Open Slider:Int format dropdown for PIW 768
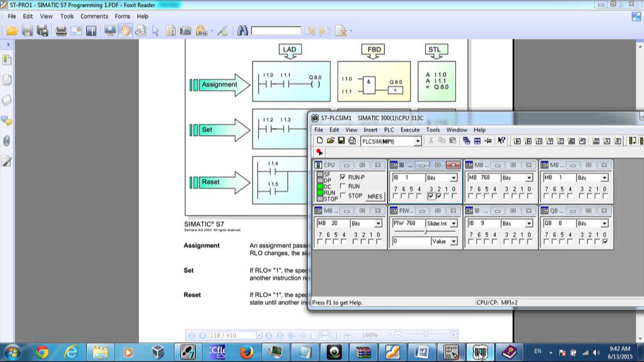The image size is (644, 362). click(x=454, y=224)
